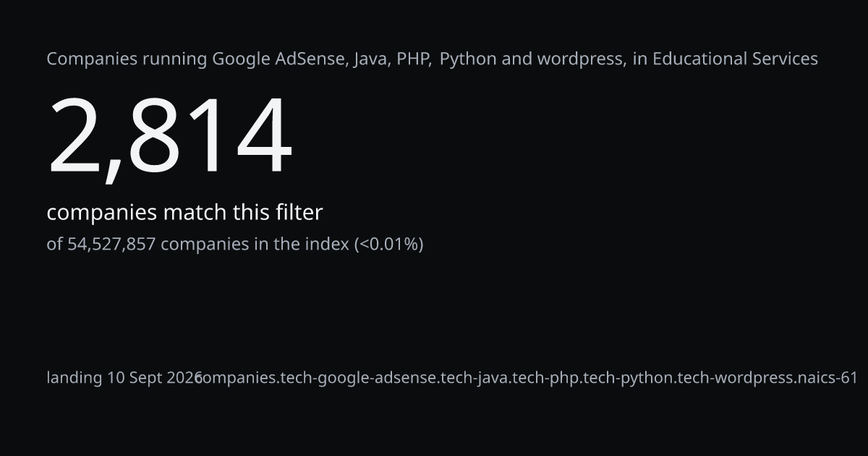Click the 'landing 10 Sept 2026' footer text

coord(124,378)
